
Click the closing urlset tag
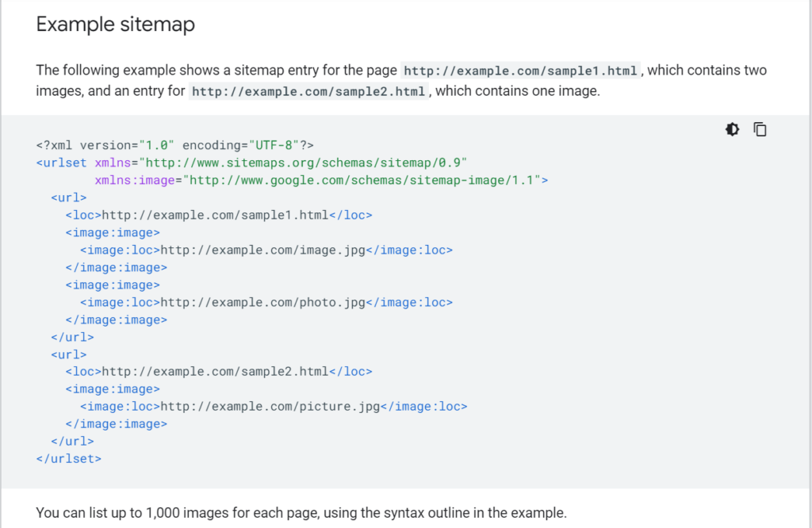pyautogui.click(x=69, y=459)
